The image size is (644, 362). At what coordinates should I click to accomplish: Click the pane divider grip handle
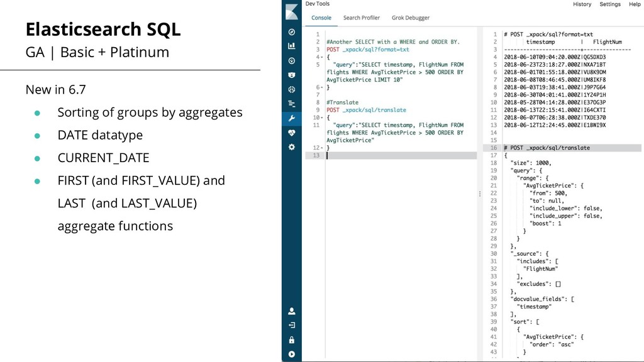pos(480,194)
